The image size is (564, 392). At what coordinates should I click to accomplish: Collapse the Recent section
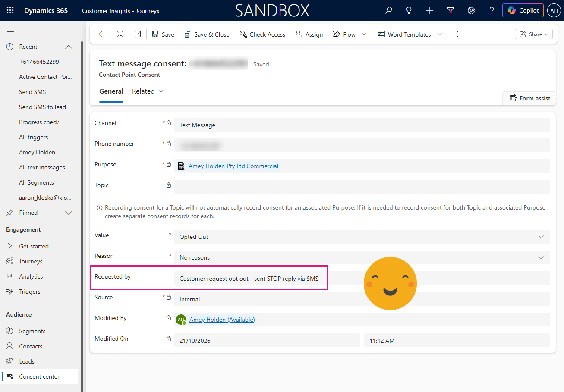coord(69,47)
